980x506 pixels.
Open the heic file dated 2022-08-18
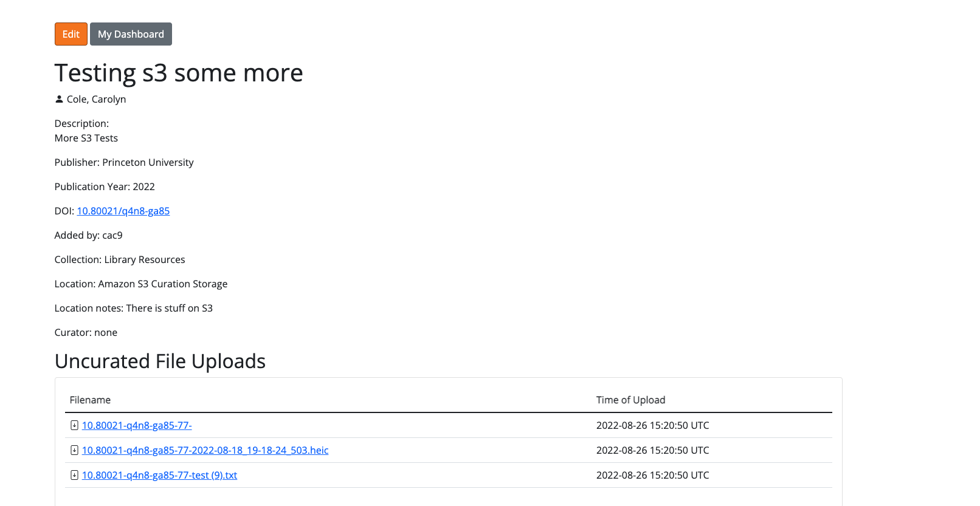tap(205, 450)
